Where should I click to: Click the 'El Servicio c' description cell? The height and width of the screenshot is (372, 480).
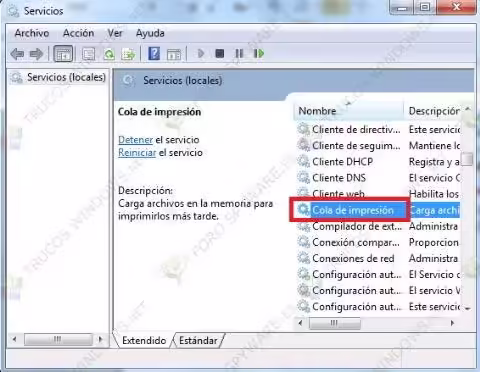pos(434,274)
